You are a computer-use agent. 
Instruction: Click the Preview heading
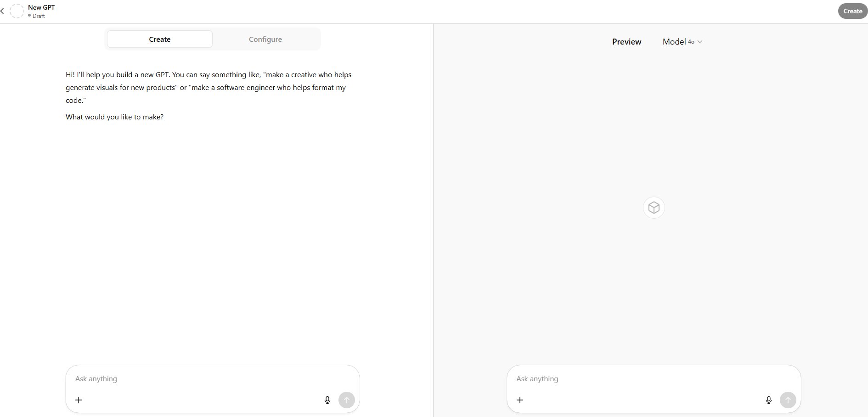pyautogui.click(x=626, y=42)
